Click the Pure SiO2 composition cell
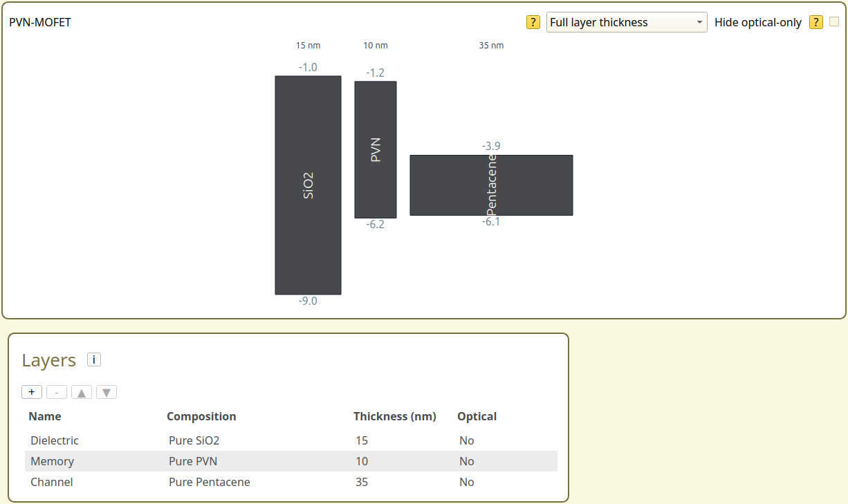 click(x=194, y=440)
